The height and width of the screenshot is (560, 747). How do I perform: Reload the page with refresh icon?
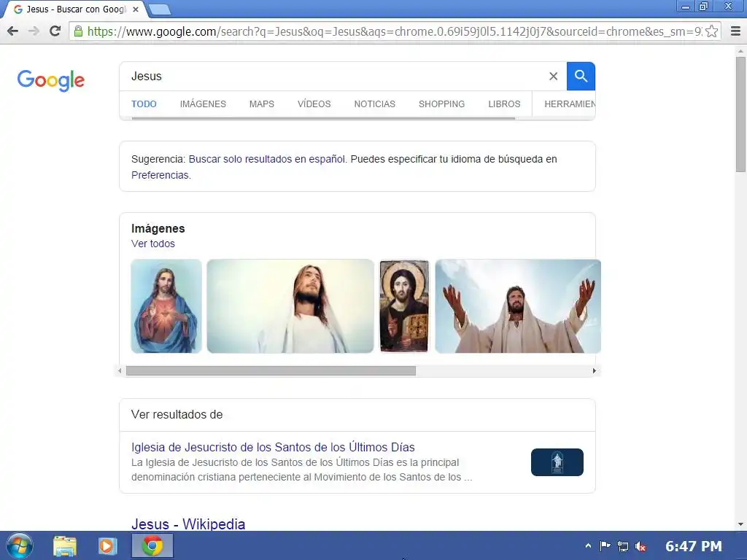click(55, 31)
